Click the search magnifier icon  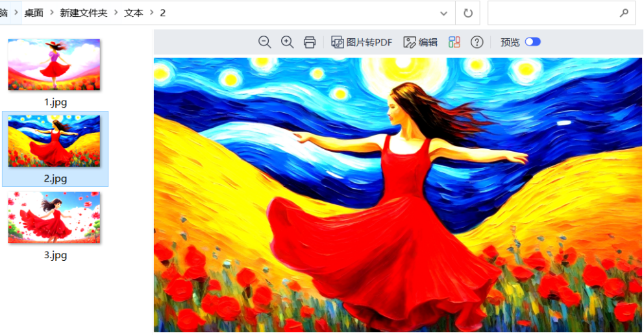pos(624,13)
